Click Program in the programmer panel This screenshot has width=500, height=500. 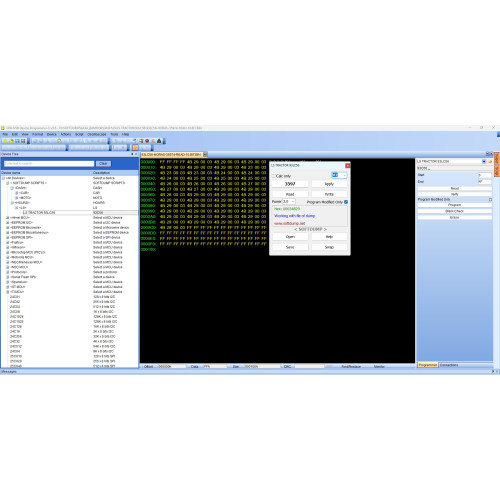click(455, 205)
